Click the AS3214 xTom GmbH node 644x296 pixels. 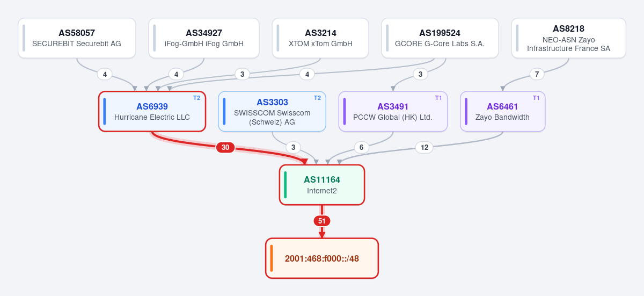[x=320, y=38]
